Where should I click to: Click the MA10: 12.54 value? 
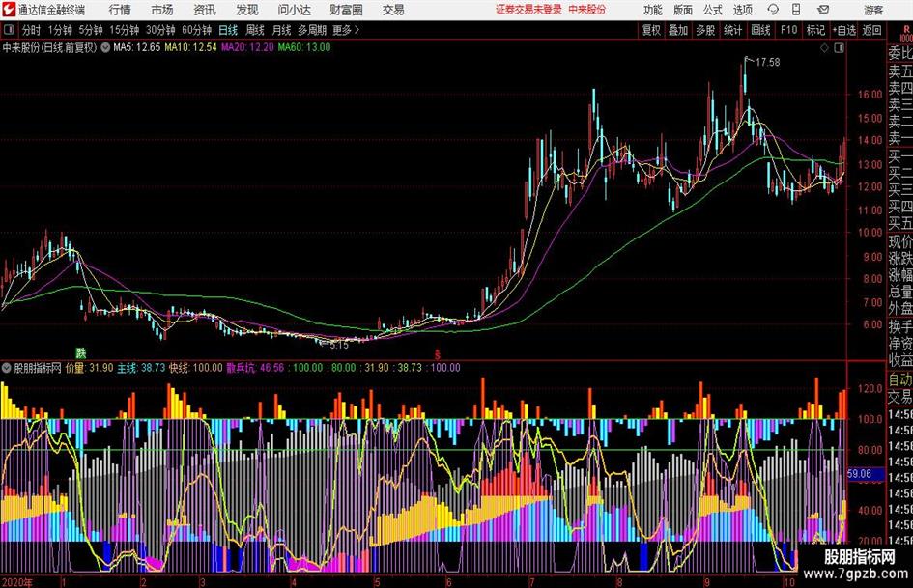[190, 47]
